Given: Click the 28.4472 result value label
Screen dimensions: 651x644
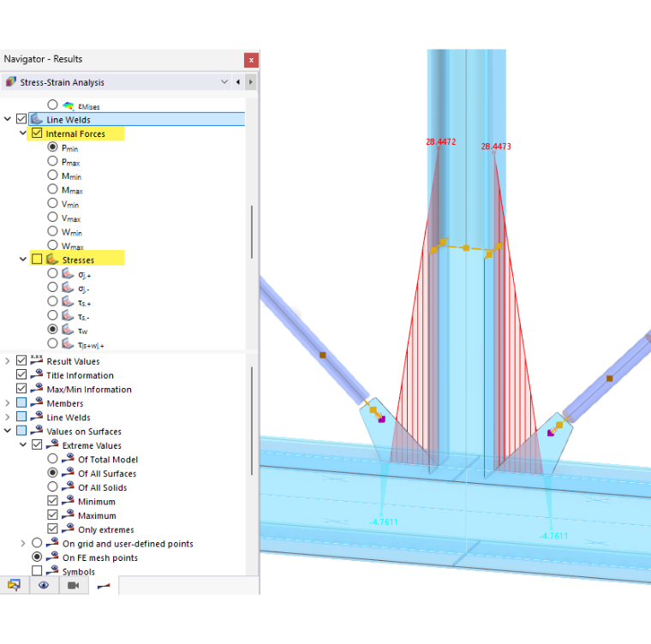Looking at the screenshot, I should click(441, 141).
